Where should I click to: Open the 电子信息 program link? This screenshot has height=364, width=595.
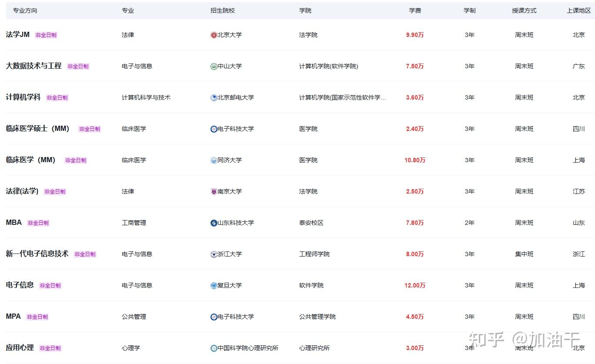(x=20, y=285)
